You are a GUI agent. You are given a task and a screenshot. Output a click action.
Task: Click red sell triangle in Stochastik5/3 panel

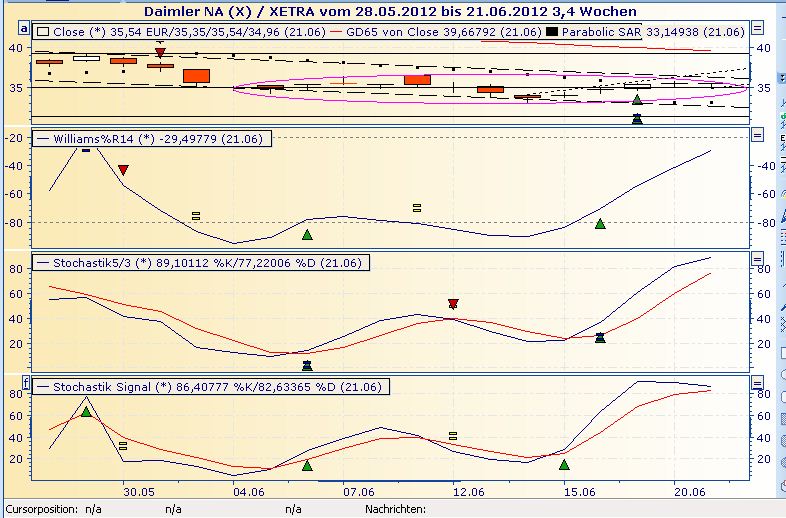point(453,304)
